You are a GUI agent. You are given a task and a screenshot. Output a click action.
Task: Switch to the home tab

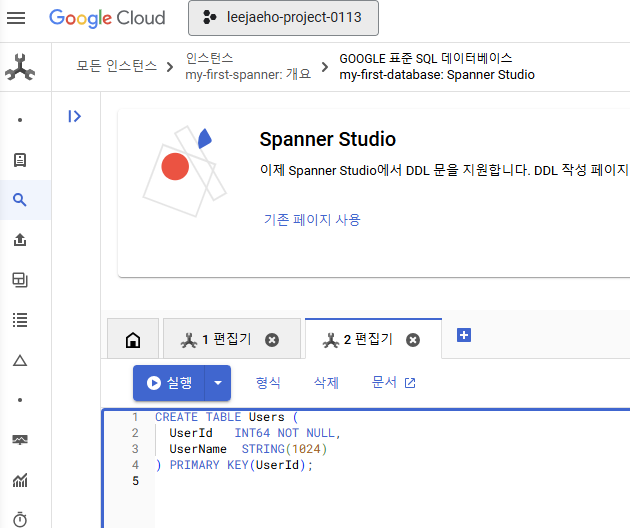pyautogui.click(x=133, y=340)
